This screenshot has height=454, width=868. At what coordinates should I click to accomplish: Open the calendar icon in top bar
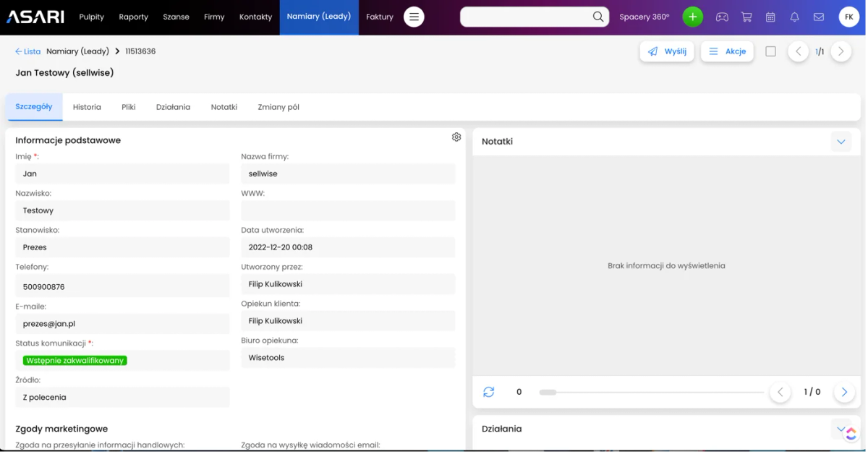coord(770,17)
